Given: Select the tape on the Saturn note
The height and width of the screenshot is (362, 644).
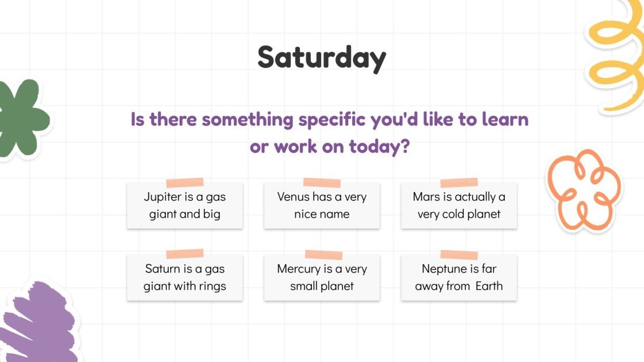Looking at the screenshot, I should coord(185,254).
